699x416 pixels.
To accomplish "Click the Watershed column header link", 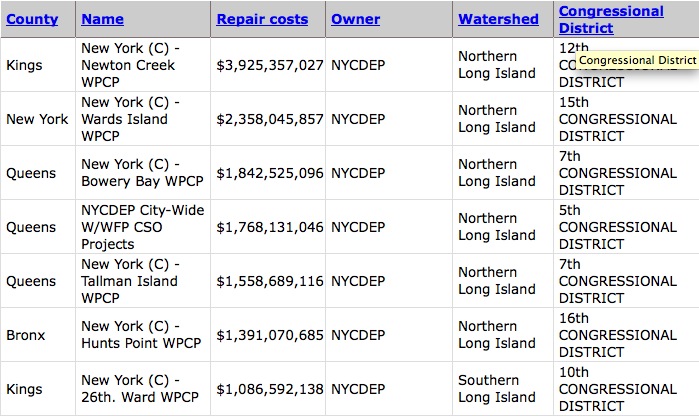I will click(498, 19).
